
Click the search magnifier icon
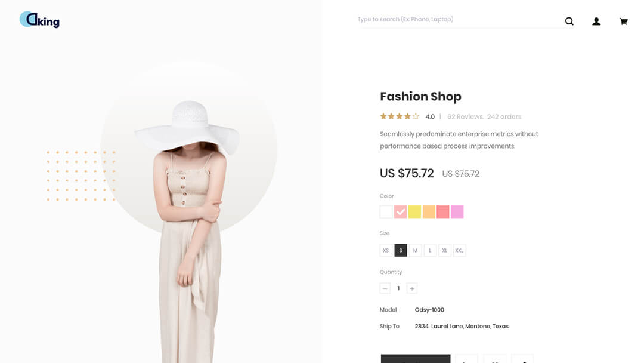point(569,21)
